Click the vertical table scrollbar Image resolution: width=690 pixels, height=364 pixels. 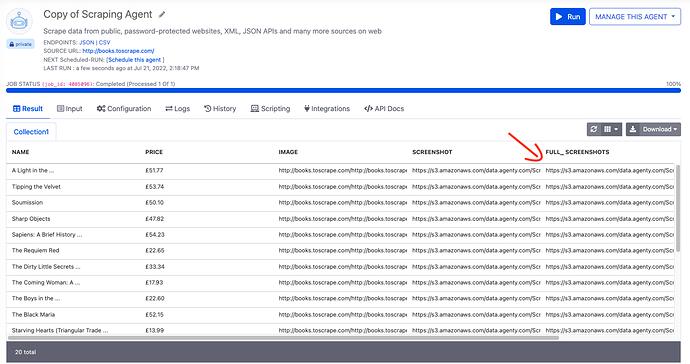point(678,209)
